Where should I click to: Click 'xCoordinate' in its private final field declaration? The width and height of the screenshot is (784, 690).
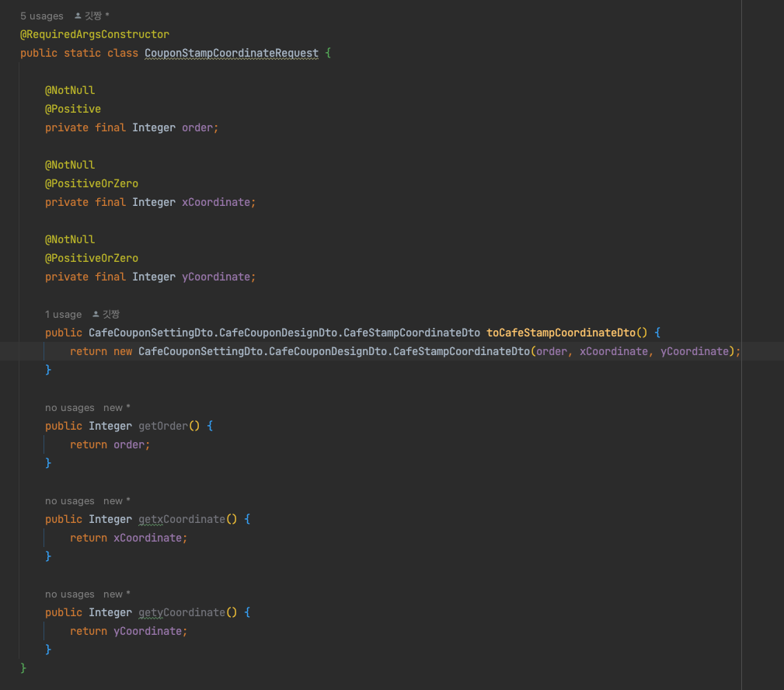(216, 202)
